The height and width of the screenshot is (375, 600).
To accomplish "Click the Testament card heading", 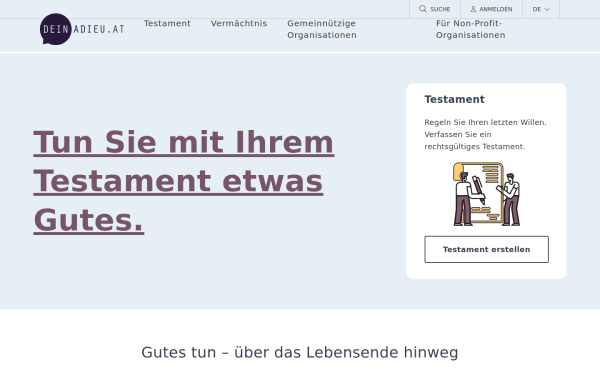I will pyautogui.click(x=454, y=99).
